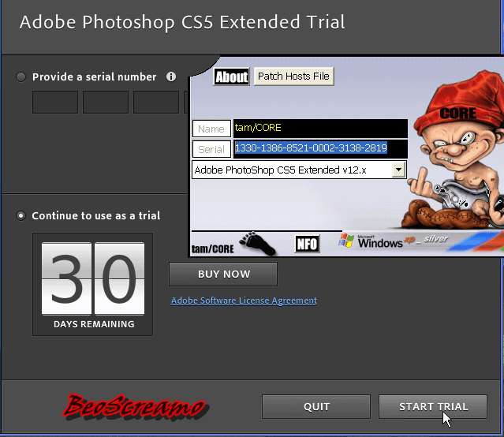Click the BUY NOW button

223,275
